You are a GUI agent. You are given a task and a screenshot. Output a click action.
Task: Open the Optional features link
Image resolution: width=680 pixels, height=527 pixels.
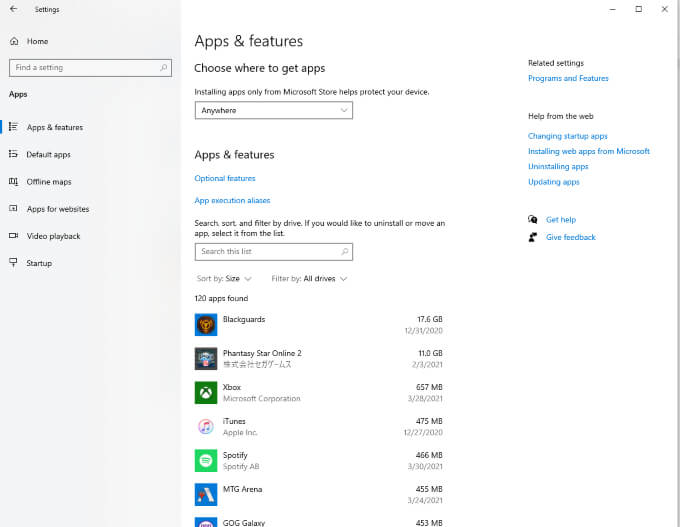coord(225,178)
